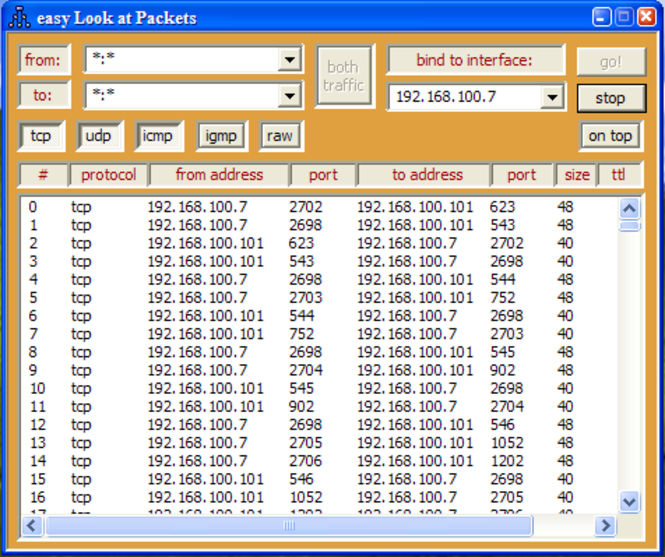Toggle the tcp protocol filter
Viewport: 665px width, 557px height.
click(x=41, y=136)
